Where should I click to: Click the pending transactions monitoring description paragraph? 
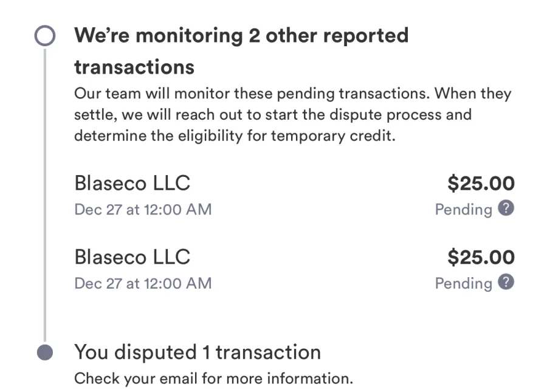click(x=293, y=115)
